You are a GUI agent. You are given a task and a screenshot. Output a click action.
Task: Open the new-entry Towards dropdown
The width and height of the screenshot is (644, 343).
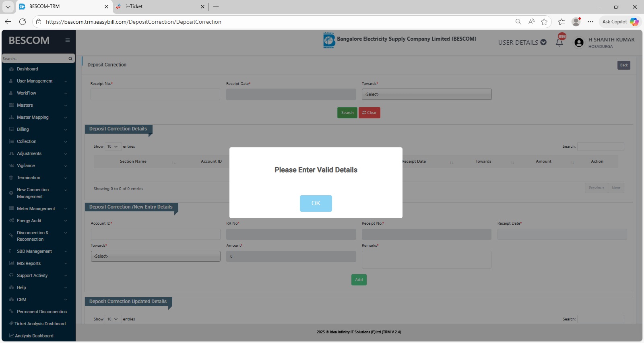coord(155,256)
